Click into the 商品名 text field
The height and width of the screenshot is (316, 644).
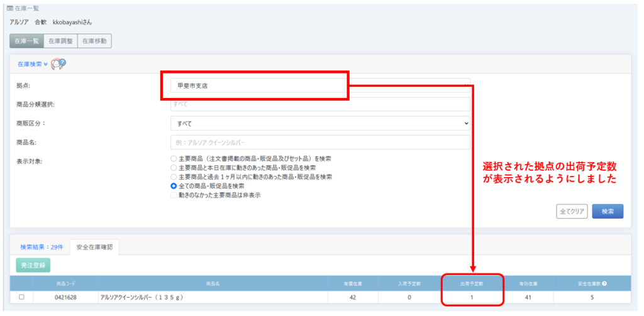(x=320, y=143)
